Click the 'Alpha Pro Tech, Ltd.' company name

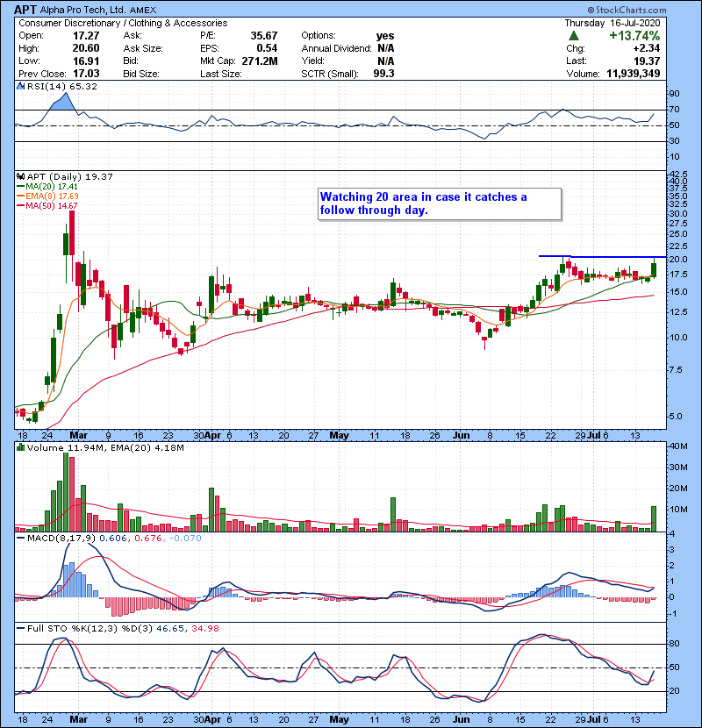(82, 10)
